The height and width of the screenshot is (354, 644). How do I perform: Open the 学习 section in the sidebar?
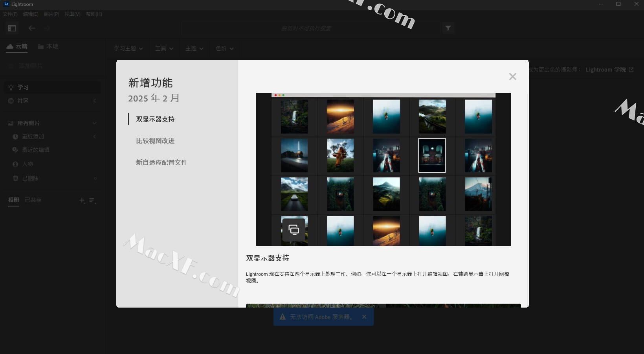point(52,87)
